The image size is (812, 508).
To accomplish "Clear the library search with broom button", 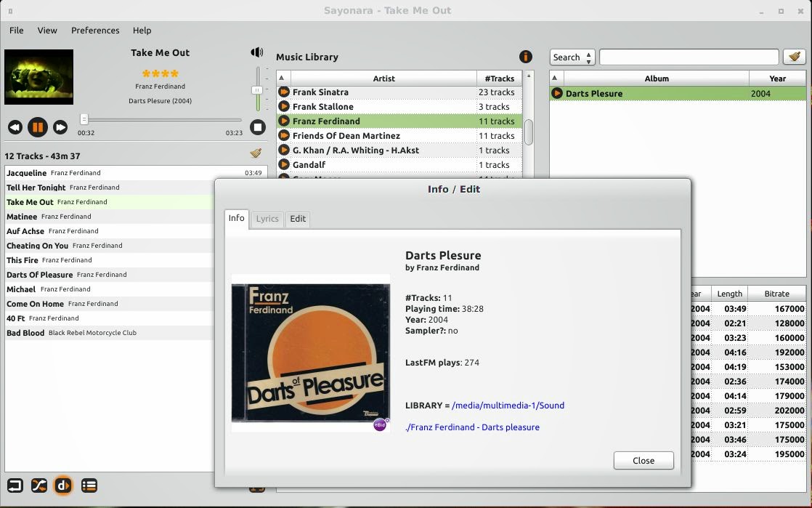I will coord(795,57).
